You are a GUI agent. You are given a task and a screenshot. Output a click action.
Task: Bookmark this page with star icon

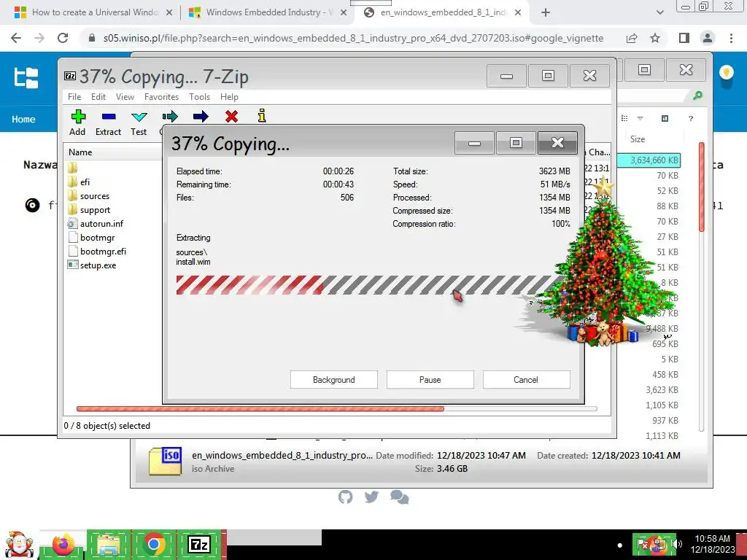pyautogui.click(x=655, y=38)
